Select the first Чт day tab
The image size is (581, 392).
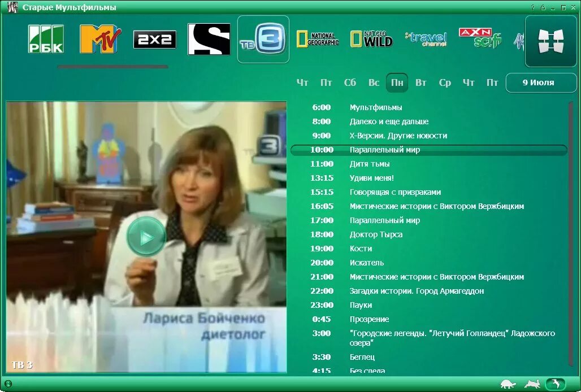tap(302, 82)
